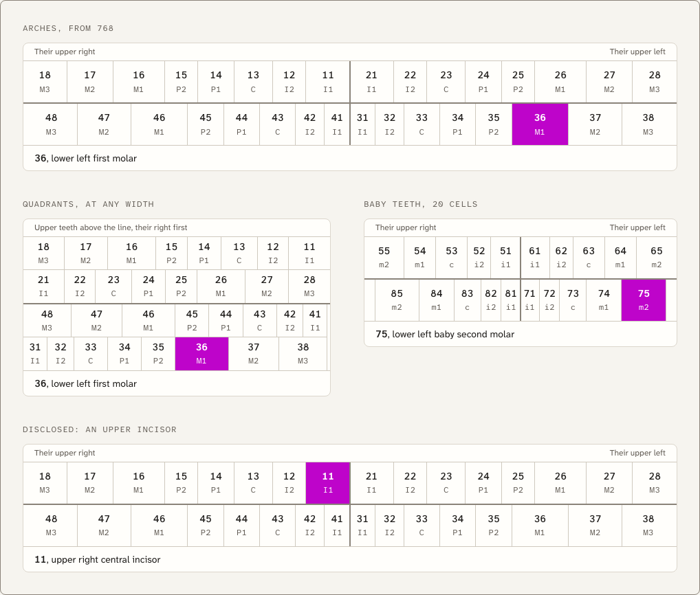
Task: Choose tooth 15 P2 in Disclosed chart
Action: [182, 483]
